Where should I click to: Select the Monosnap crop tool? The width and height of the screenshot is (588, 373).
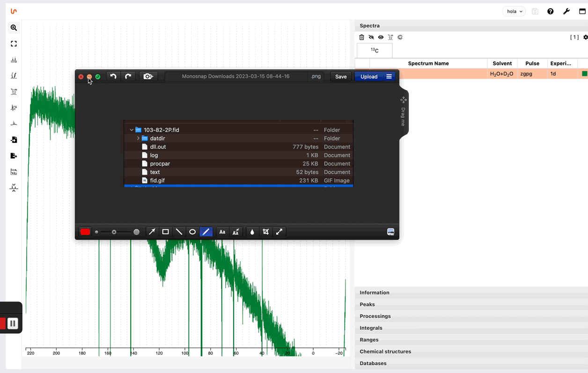266,232
